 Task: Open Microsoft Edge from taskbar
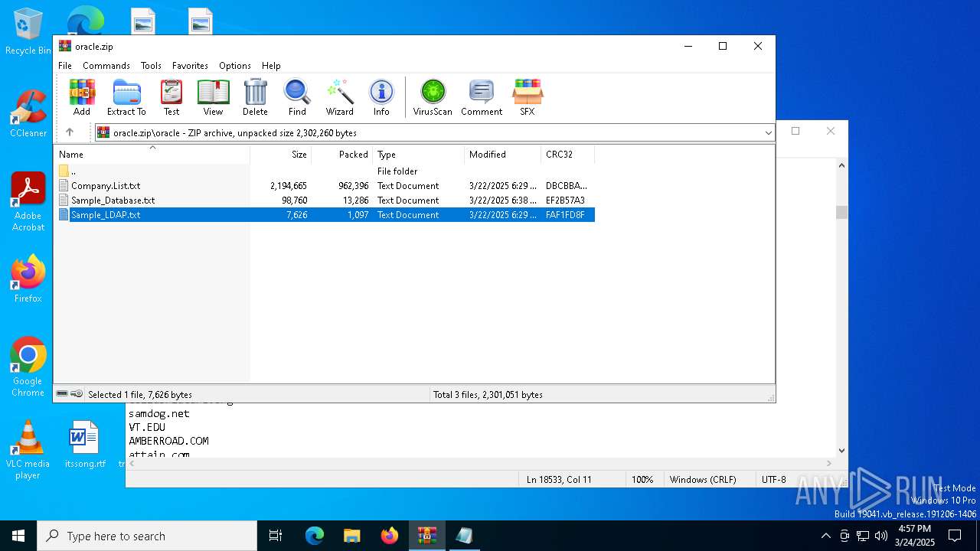[x=315, y=536]
